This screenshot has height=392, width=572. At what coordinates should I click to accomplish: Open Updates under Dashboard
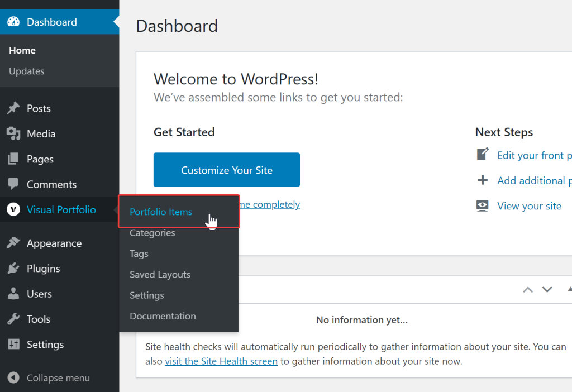[x=27, y=71]
